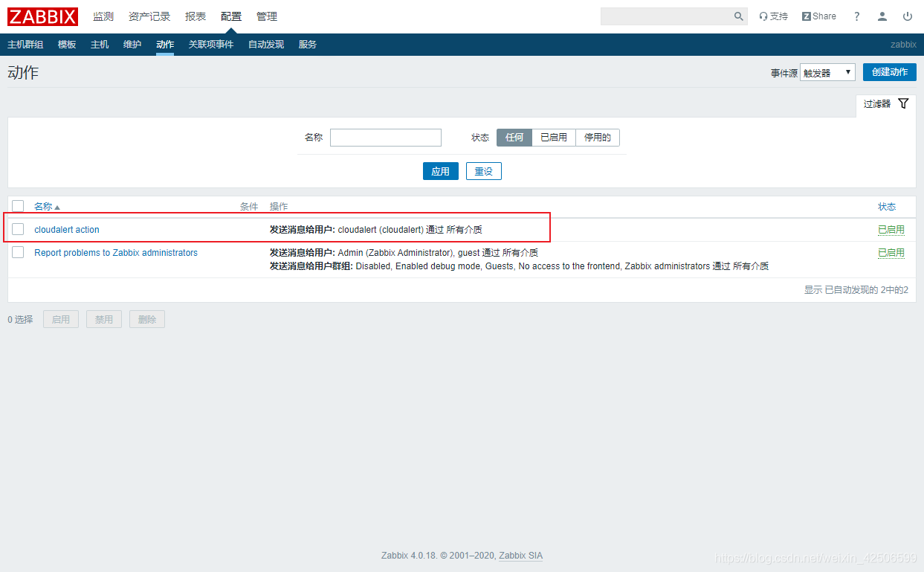
Task: Open the Zabbix SIA footer link
Action: tap(520, 556)
